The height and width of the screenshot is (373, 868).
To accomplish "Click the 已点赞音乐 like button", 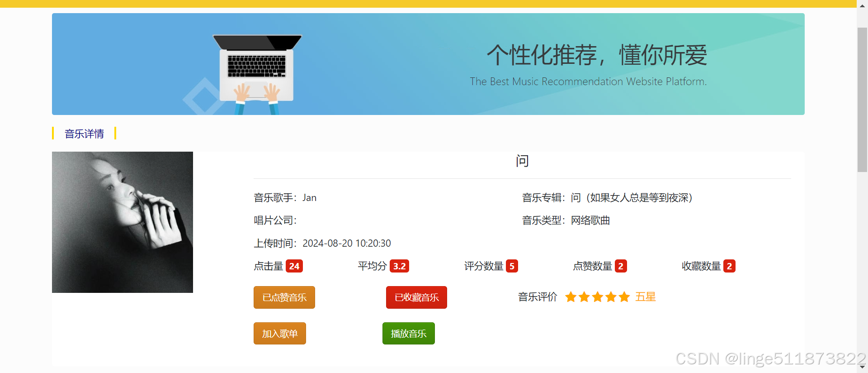I will click(x=284, y=297).
